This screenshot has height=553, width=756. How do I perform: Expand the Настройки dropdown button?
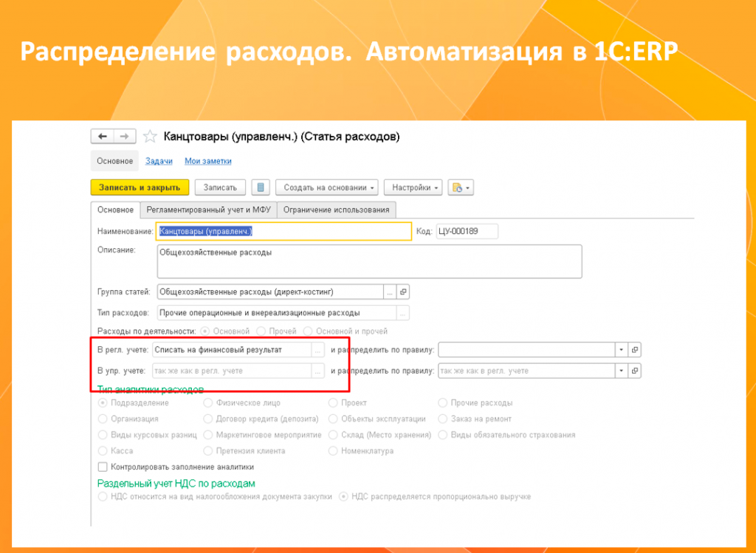point(413,188)
